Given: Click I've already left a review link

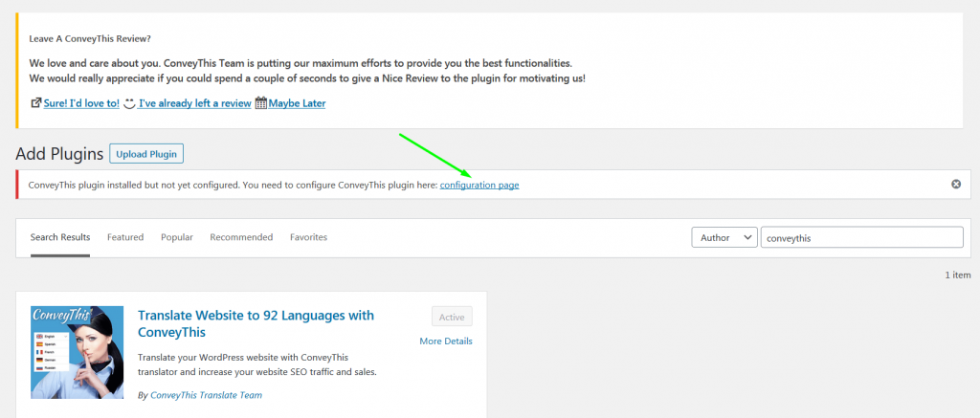Looking at the screenshot, I should click(195, 103).
